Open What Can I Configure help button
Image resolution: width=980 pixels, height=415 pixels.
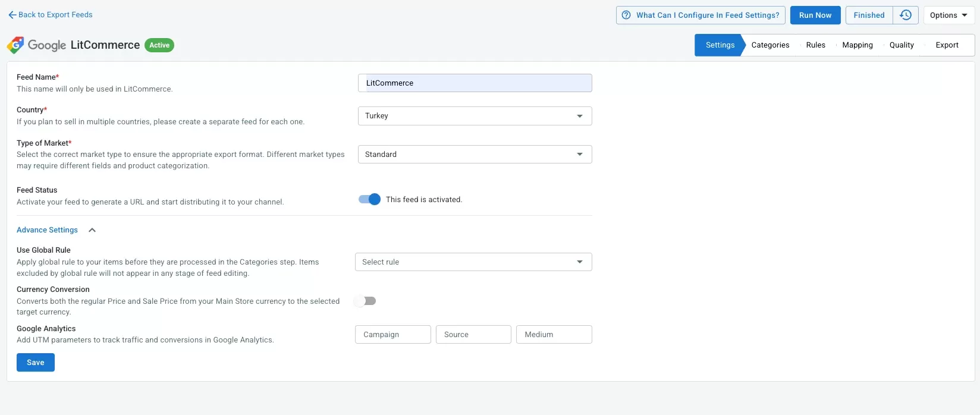pos(701,15)
